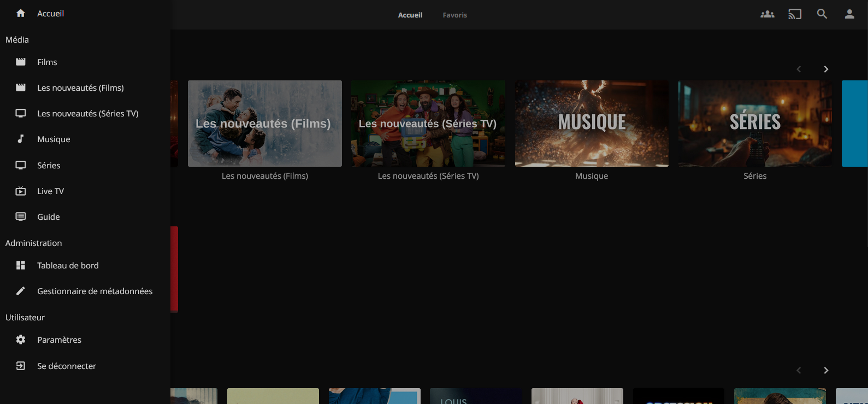The height and width of the screenshot is (404, 868).
Task: Open Gestionnaire de métadonnées
Action: pos(85,291)
